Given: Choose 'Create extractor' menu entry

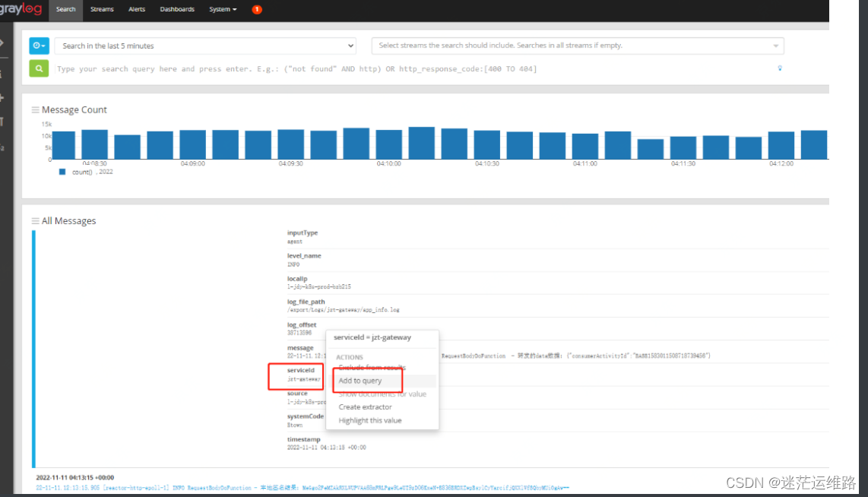Looking at the screenshot, I should (x=365, y=407).
